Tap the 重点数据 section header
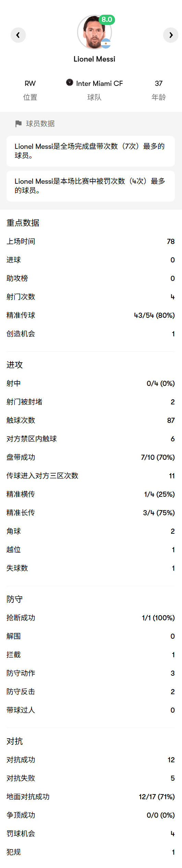The image size is (182, 868). click(x=23, y=223)
